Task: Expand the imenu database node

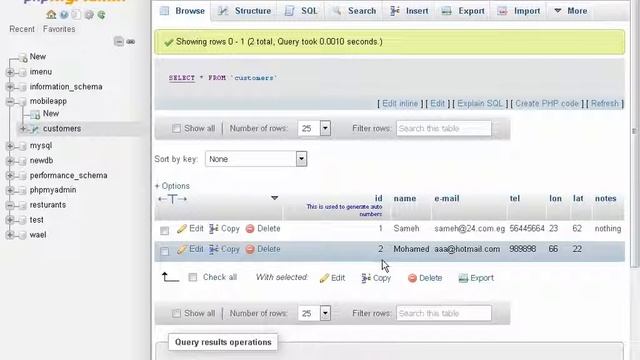Action: (x=10, y=72)
